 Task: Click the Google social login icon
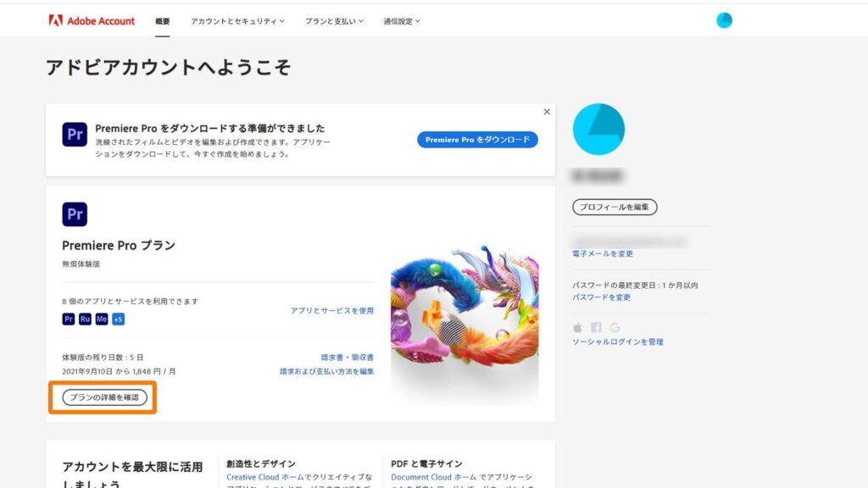tap(615, 328)
